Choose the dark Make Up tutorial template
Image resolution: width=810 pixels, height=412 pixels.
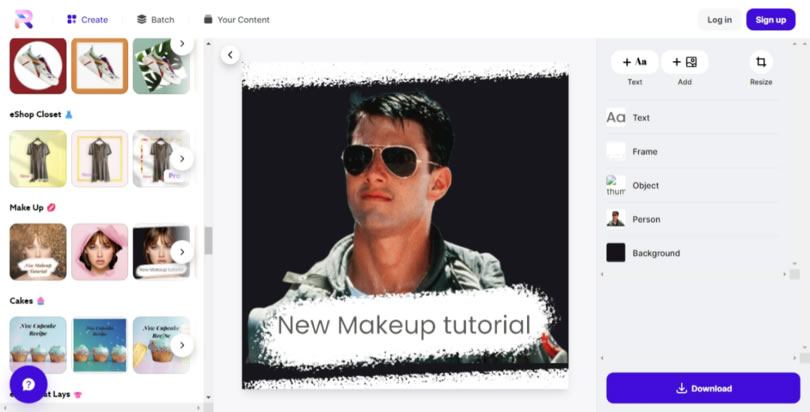point(161,252)
